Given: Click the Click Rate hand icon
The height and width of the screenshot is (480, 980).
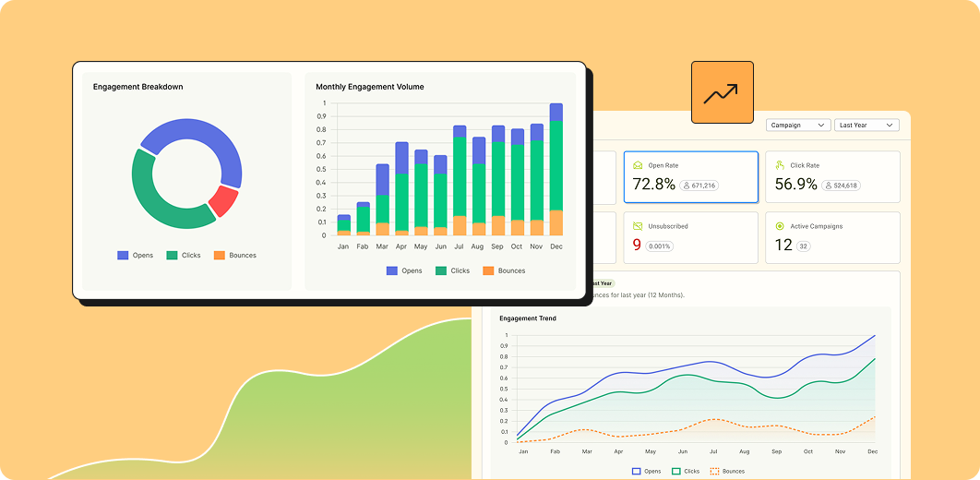Looking at the screenshot, I should [780, 165].
